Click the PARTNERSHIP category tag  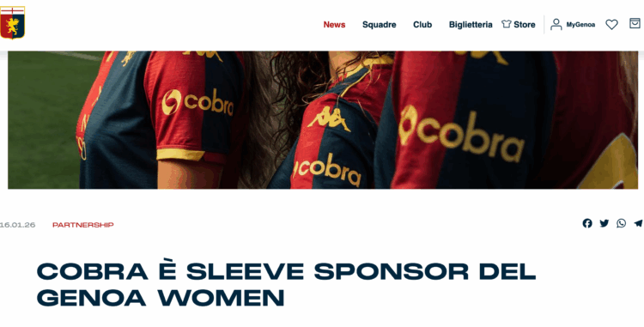click(x=83, y=225)
